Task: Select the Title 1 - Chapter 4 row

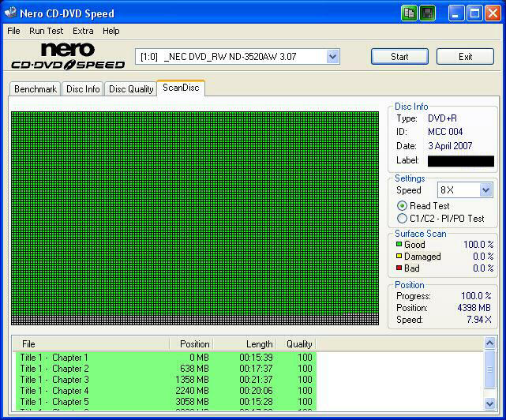Action: pyautogui.click(x=167, y=391)
